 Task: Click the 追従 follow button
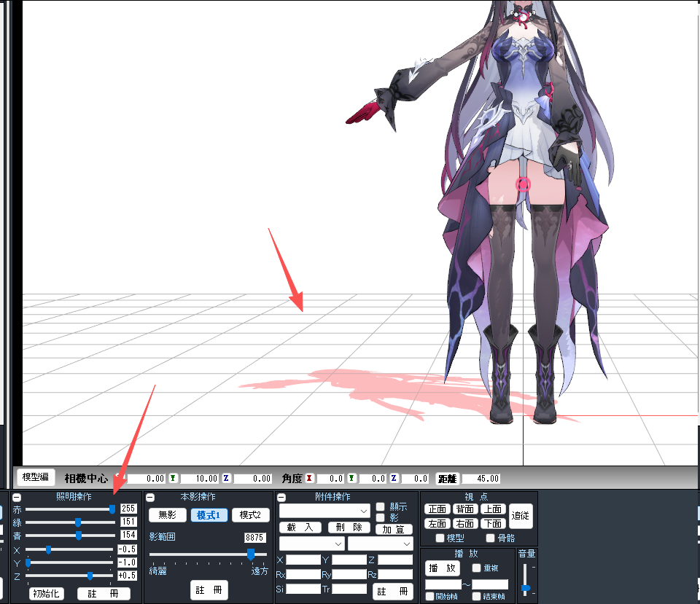(x=521, y=516)
